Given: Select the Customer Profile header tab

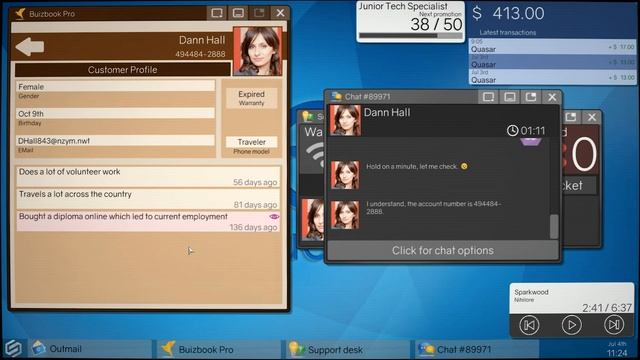Looking at the screenshot, I should [122, 70].
